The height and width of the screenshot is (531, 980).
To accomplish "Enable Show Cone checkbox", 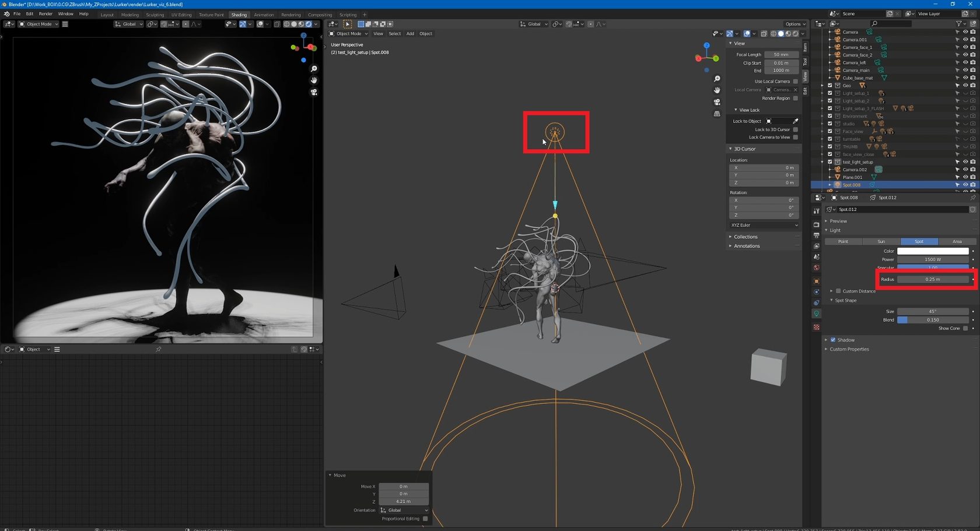I will [x=965, y=328].
